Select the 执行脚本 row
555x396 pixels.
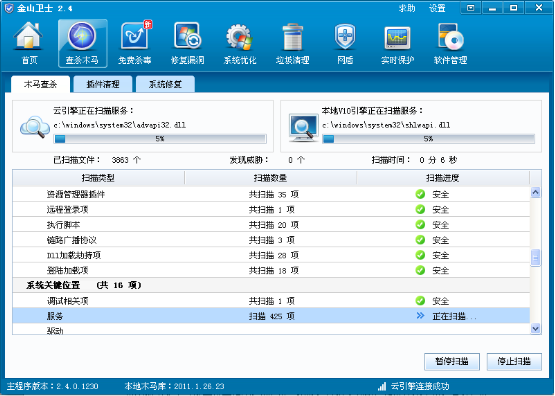click(x=271, y=224)
